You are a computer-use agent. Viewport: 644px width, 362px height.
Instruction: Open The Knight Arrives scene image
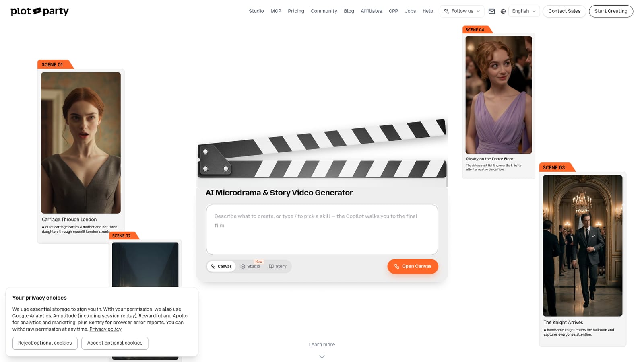[582, 246]
